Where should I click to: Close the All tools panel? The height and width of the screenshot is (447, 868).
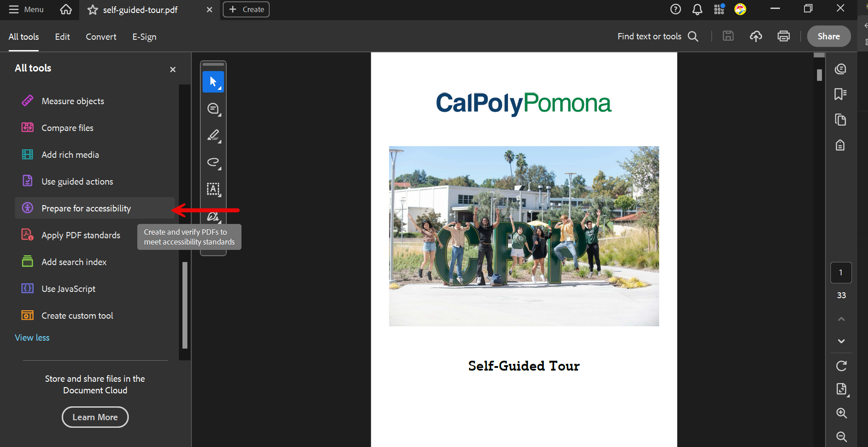pos(173,69)
